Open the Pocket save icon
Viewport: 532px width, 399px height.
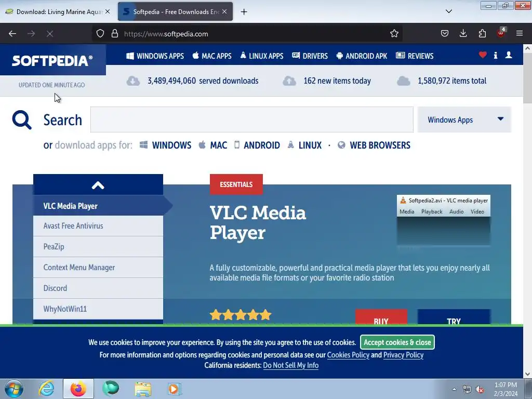pyautogui.click(x=445, y=33)
